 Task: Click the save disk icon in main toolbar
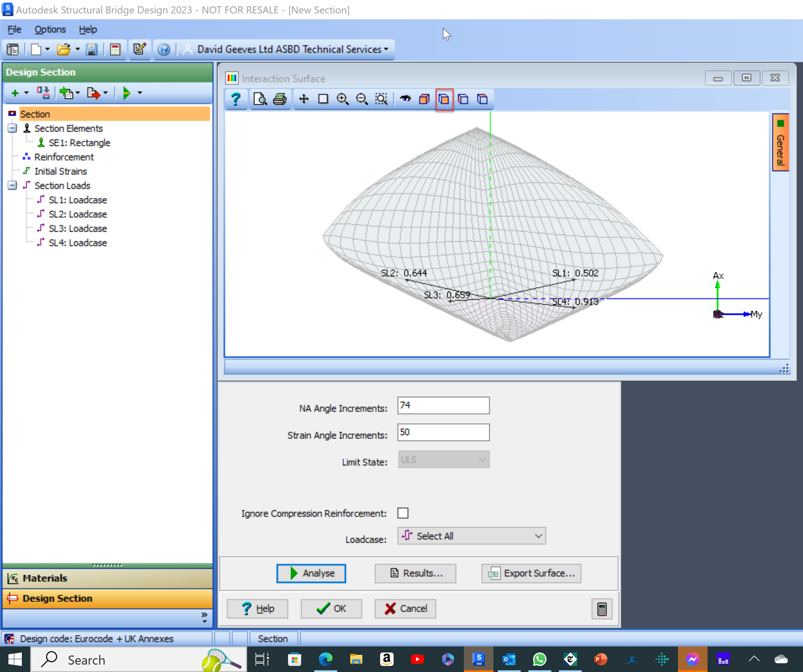(x=92, y=49)
